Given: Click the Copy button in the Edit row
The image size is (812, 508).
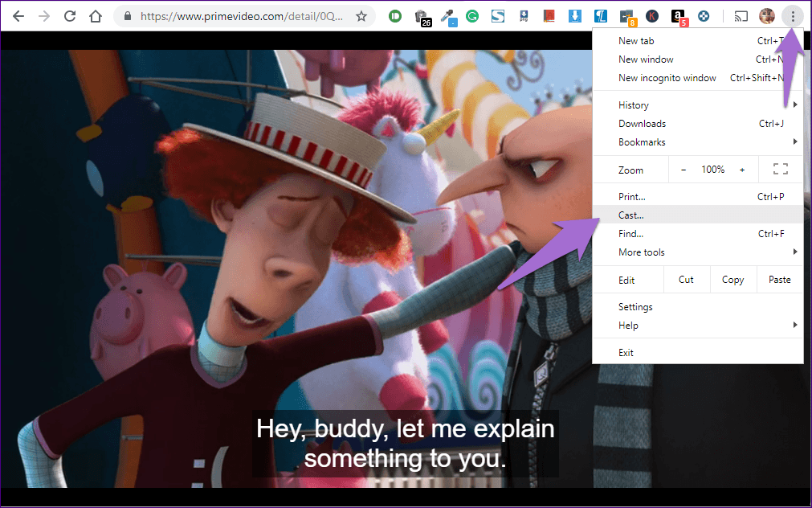Looking at the screenshot, I should [x=732, y=280].
